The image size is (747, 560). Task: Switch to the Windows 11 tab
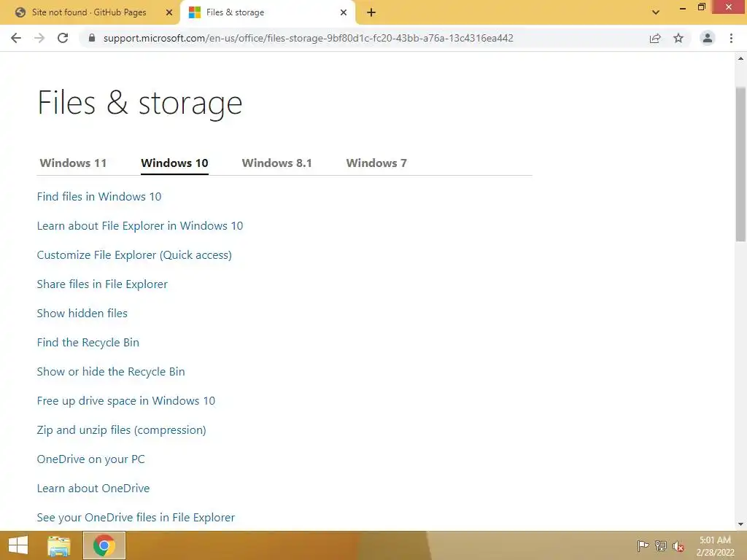coord(73,163)
